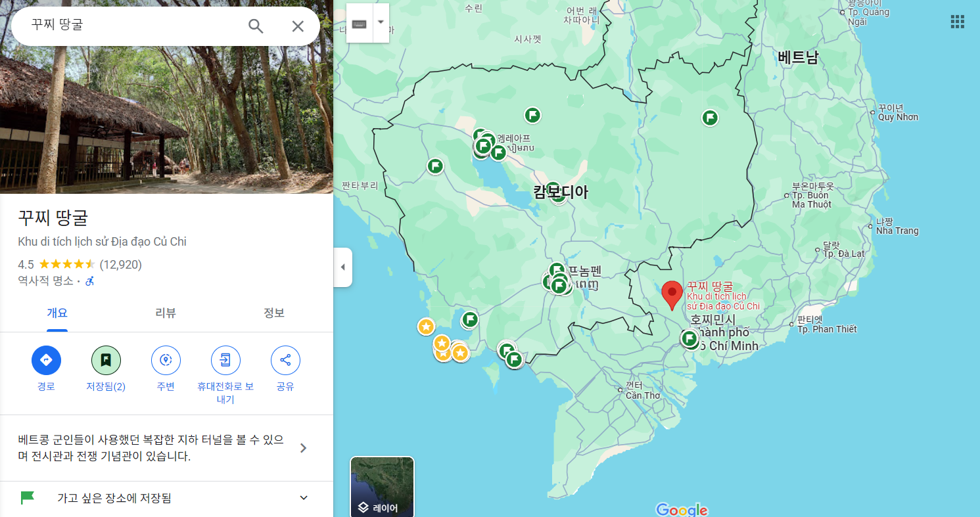980x517 pixels.
Task: Expand the 가고 싶은 장소에 저장됨 list chevron
Action: coord(304,498)
